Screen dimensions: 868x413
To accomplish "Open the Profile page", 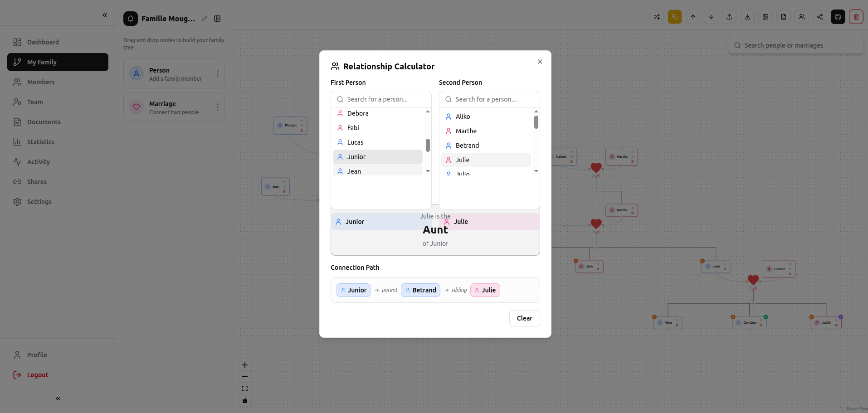I will (x=58, y=355).
